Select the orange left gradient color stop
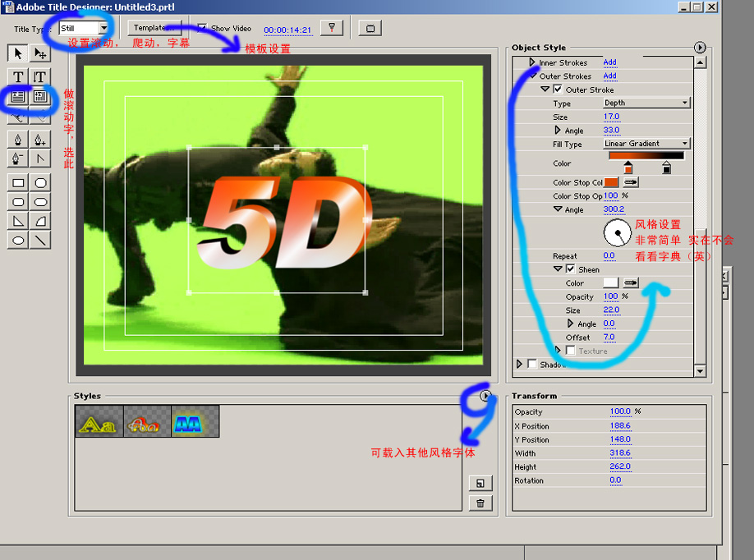 tap(628, 168)
